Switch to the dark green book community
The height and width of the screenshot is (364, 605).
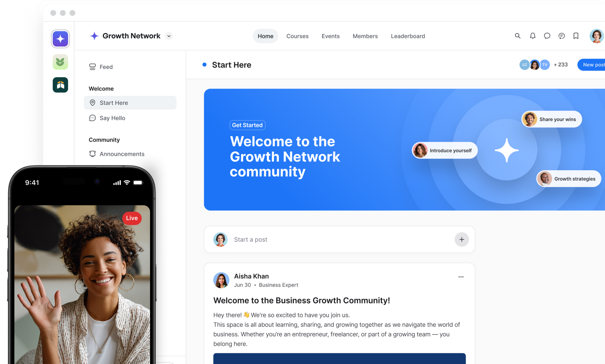tap(60, 85)
